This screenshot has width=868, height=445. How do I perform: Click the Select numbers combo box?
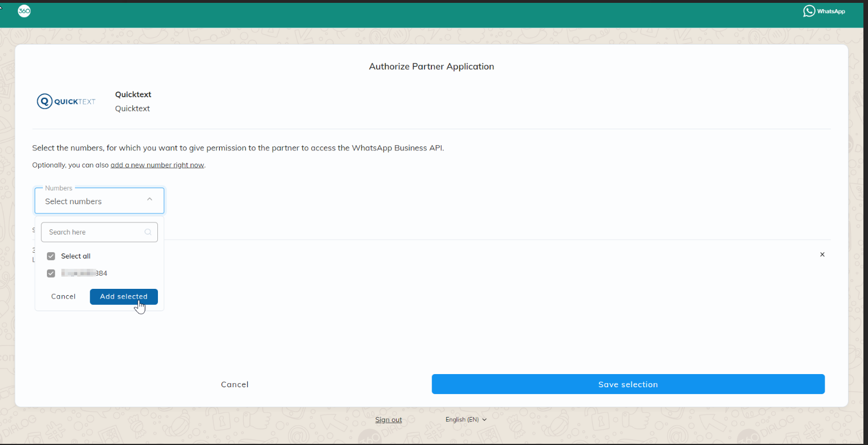tap(92, 201)
